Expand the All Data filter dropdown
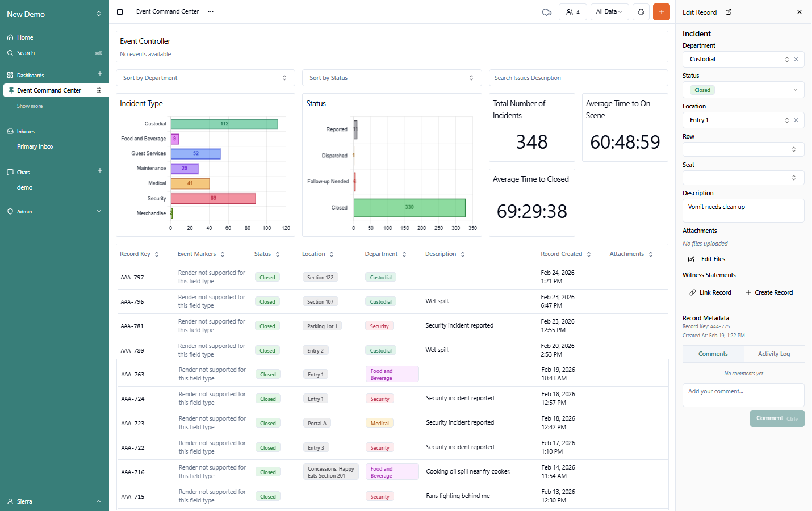Screen dimensions: 812x511 609,12
